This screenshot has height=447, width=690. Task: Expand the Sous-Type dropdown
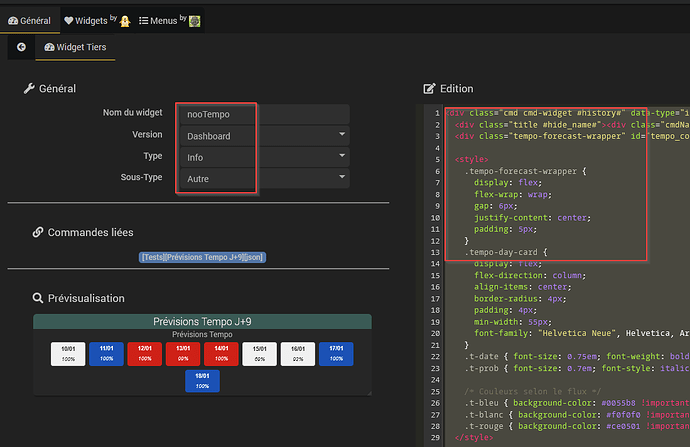pyautogui.click(x=262, y=178)
